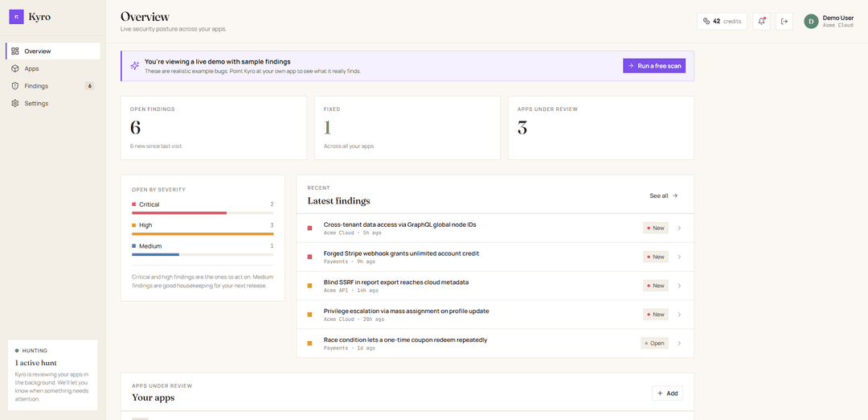Open the 42 credits button
Viewport: 868px width, 420px height.
click(722, 21)
